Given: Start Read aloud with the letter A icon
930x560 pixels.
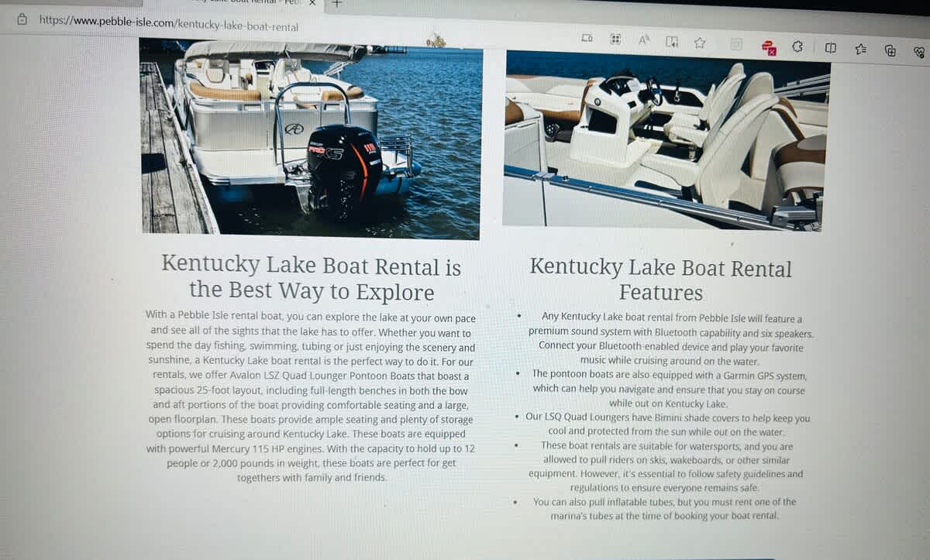Looking at the screenshot, I should [643, 40].
